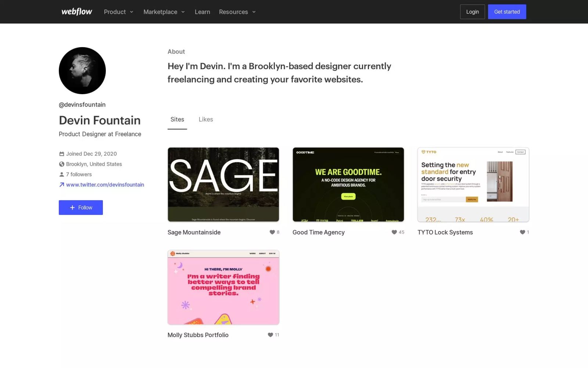Open the TYTO Lock Systems site thumbnail
The image size is (588, 368).
pos(473,185)
